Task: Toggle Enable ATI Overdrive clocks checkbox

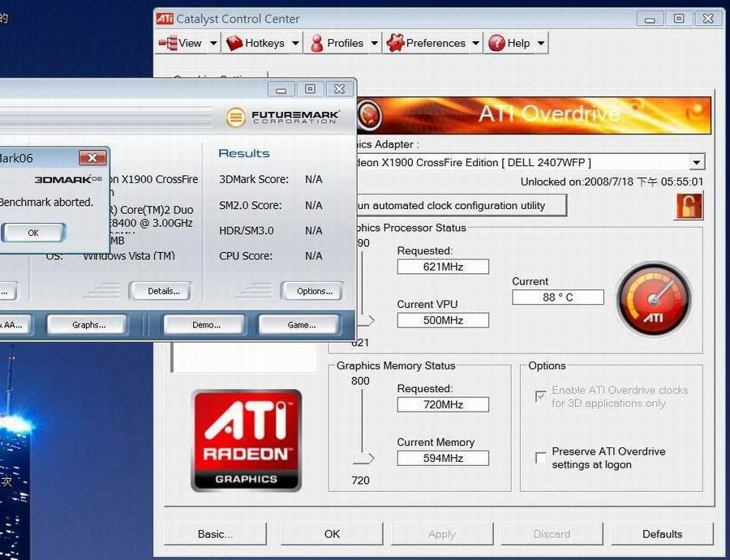Action: [x=541, y=396]
